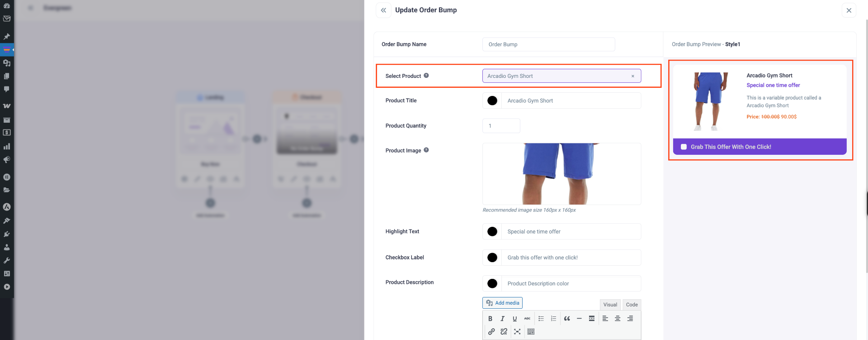This screenshot has width=868, height=340.
Task: Click the Product Image upload thumbnail
Action: click(561, 174)
